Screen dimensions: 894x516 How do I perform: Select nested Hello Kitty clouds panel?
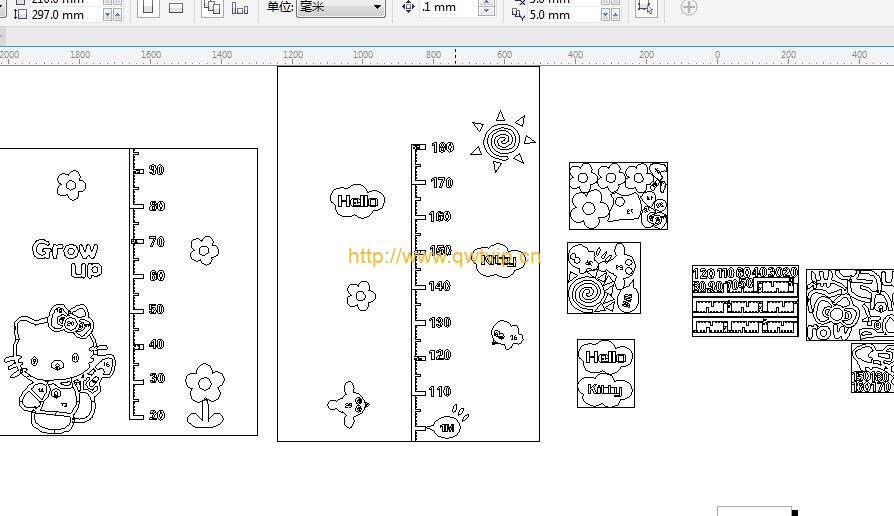[606, 373]
